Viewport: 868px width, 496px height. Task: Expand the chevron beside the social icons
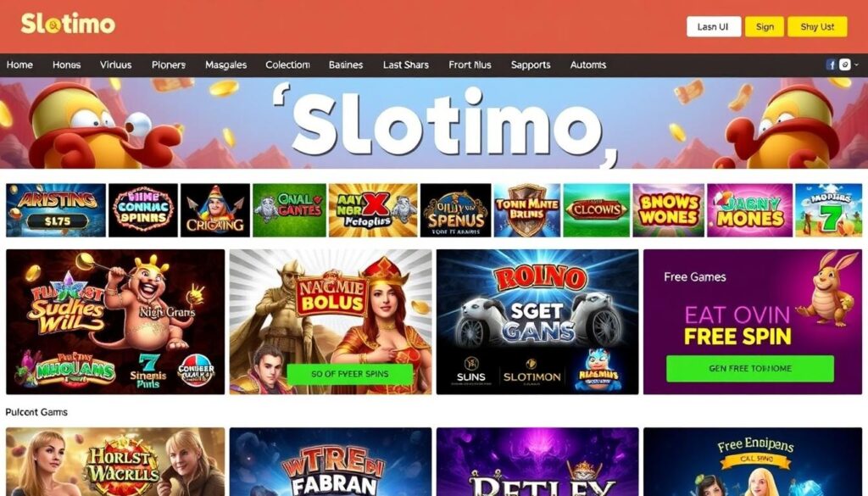click(857, 64)
